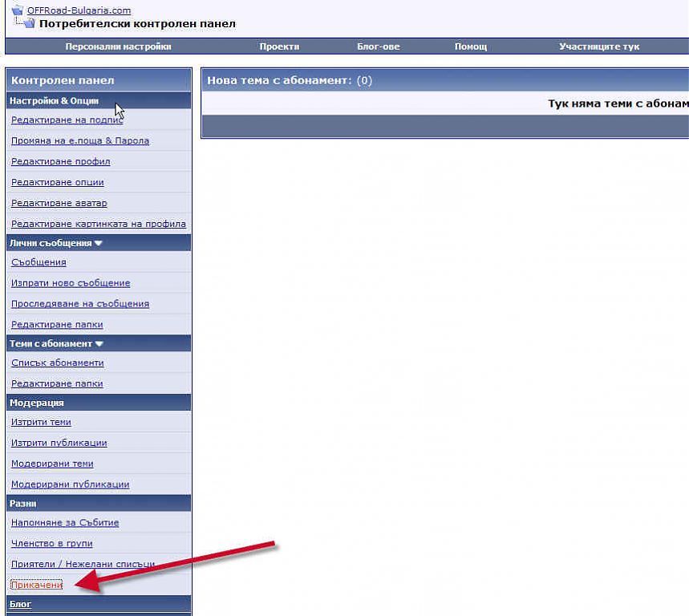Click the folder icon beside OFFRoad-Bulgaria.com
Image resolution: width=689 pixels, height=616 pixels.
[18, 10]
